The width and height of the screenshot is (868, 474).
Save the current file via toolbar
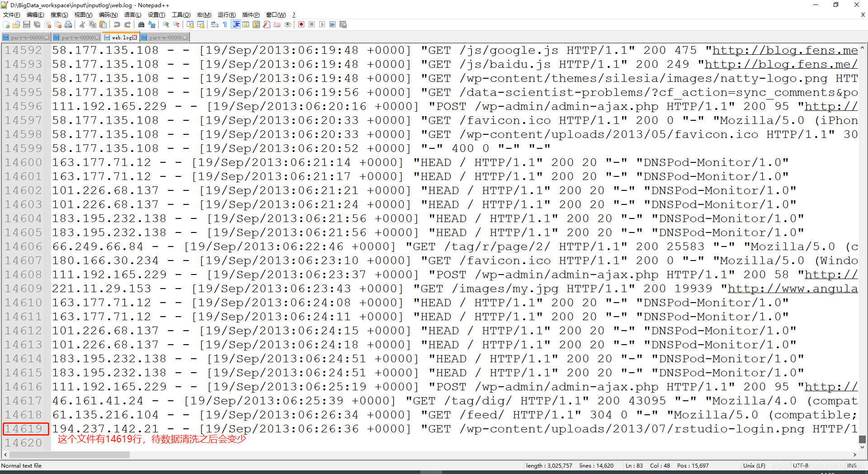pyautogui.click(x=27, y=24)
